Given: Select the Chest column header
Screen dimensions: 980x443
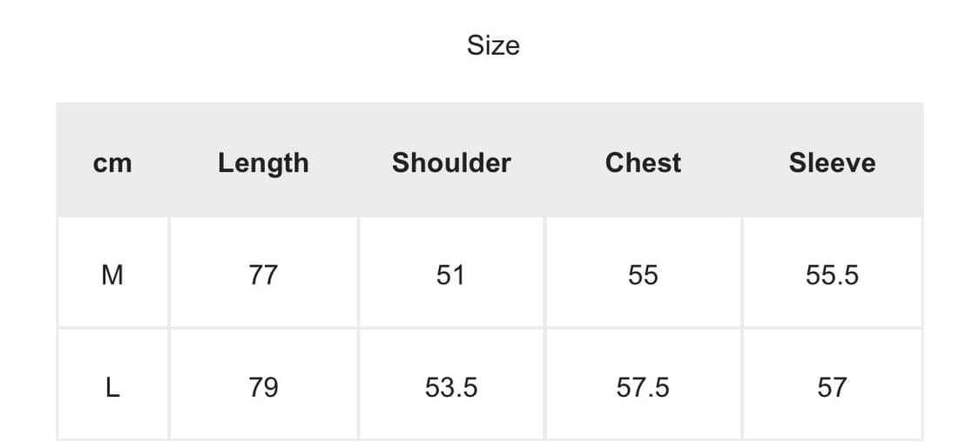Looking at the screenshot, I should 643,162.
